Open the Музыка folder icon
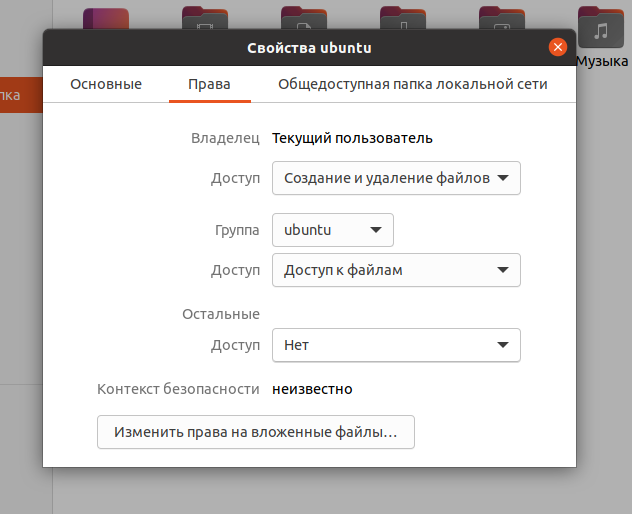Screen dimensions: 632x514 tap(601, 27)
